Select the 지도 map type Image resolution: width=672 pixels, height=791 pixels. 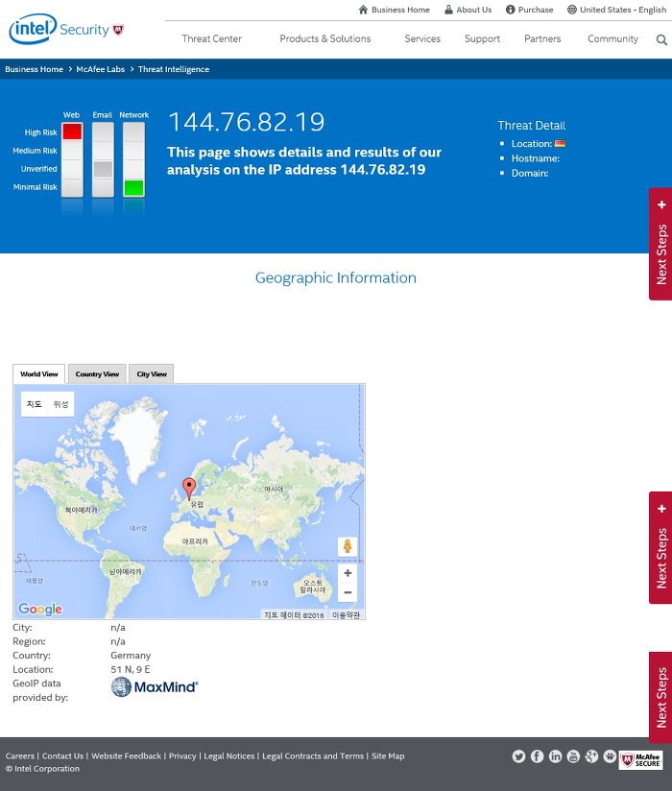34,404
